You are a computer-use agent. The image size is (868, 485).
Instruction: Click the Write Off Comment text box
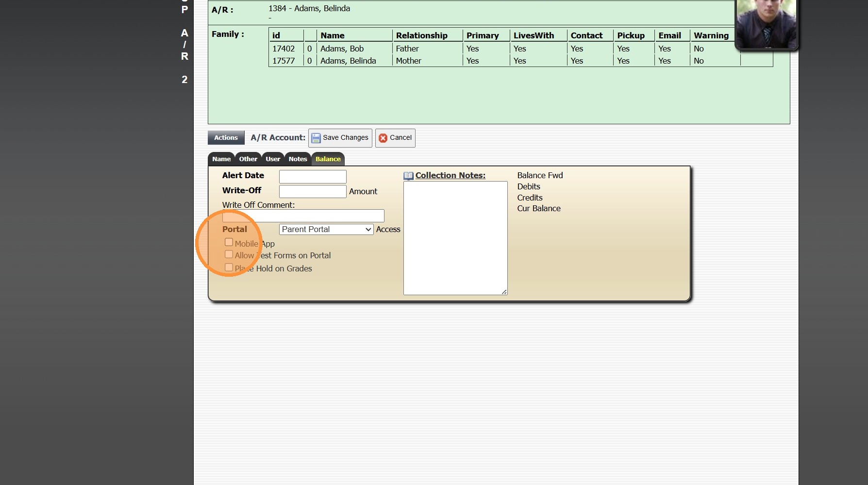click(x=303, y=216)
